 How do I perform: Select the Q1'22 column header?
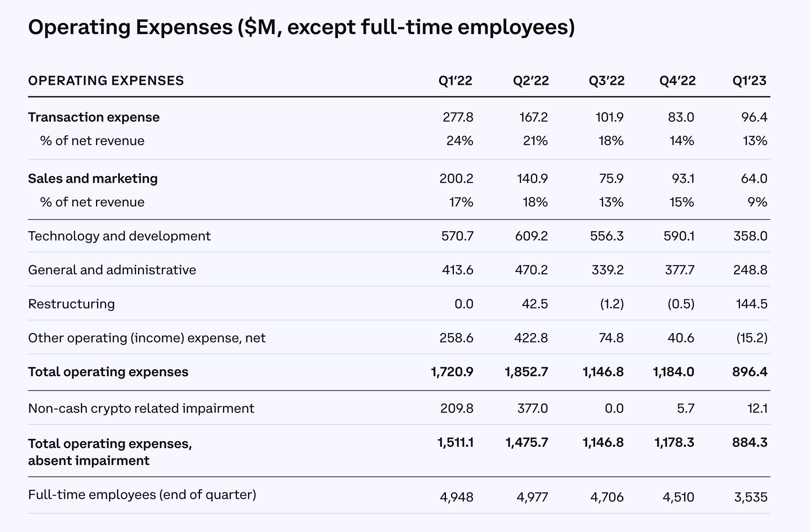tap(455, 81)
